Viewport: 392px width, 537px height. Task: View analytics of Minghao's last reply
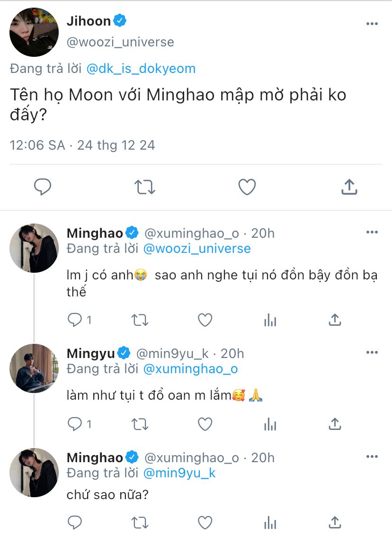pos(270,523)
